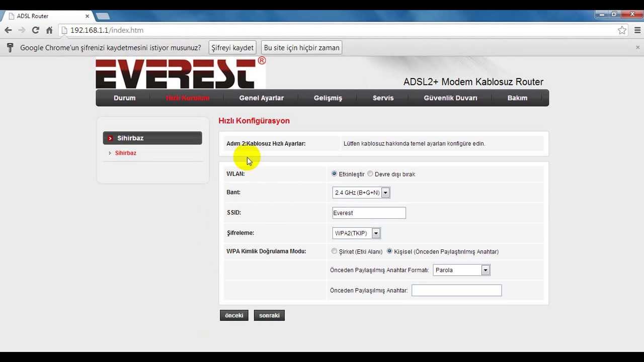Click the sonraki button

pyautogui.click(x=269, y=315)
